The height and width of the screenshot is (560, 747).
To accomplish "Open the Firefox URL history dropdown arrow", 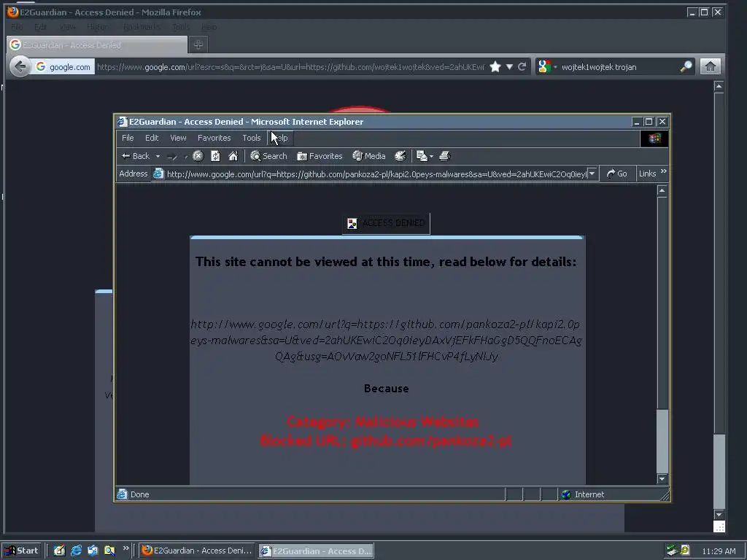I will click(509, 66).
